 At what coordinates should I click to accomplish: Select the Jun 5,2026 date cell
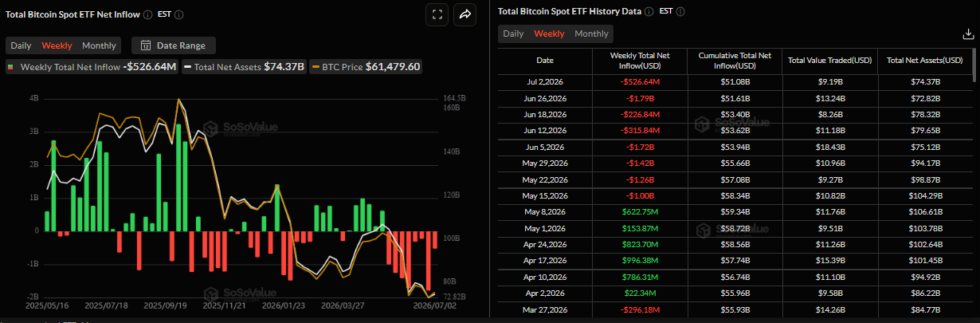tap(545, 148)
